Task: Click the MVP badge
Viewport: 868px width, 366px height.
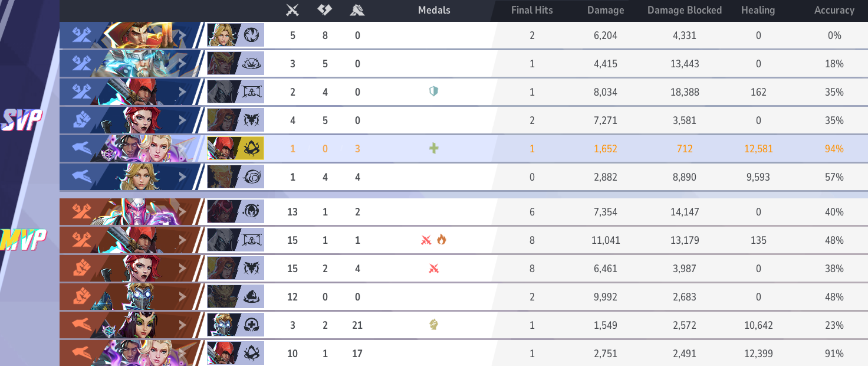Action: point(24,239)
